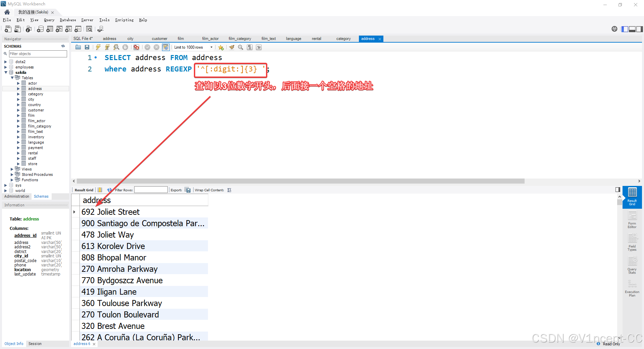Toggle result grid wrap cell content
Image resolution: width=644 pixels, height=349 pixels.
click(229, 190)
